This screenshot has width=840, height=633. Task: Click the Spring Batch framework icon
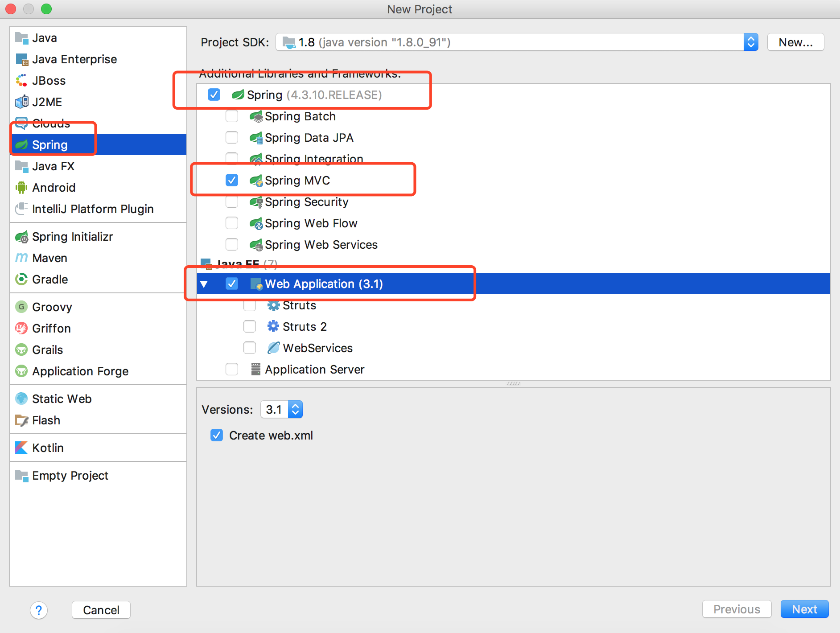[256, 116]
